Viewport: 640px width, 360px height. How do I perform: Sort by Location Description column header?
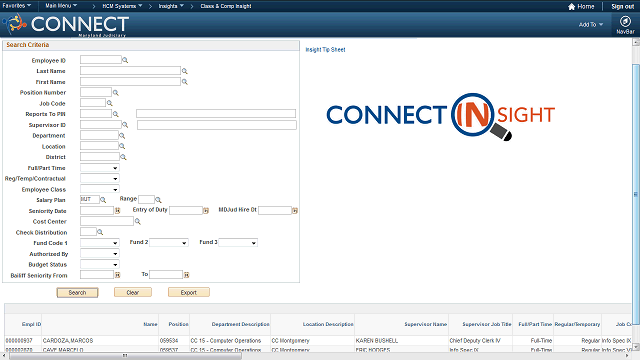click(x=328, y=324)
